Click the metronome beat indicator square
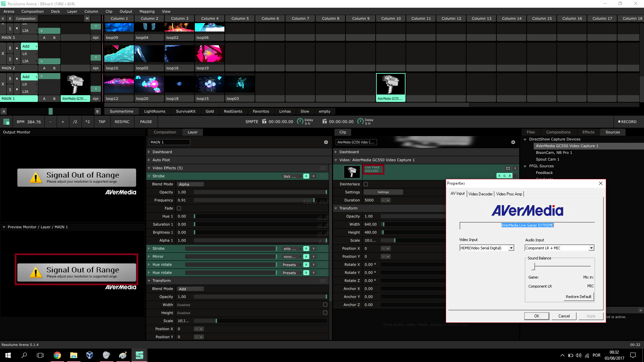The width and height of the screenshot is (644, 362). pyautogui.click(x=6, y=122)
